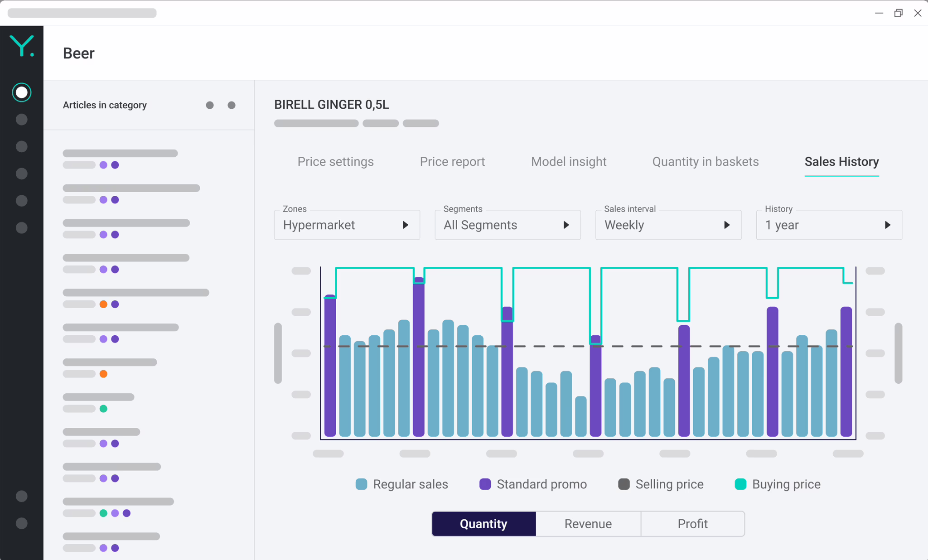Open the Quantity in baskets tab
Viewport: 928px width, 560px height.
(x=705, y=161)
